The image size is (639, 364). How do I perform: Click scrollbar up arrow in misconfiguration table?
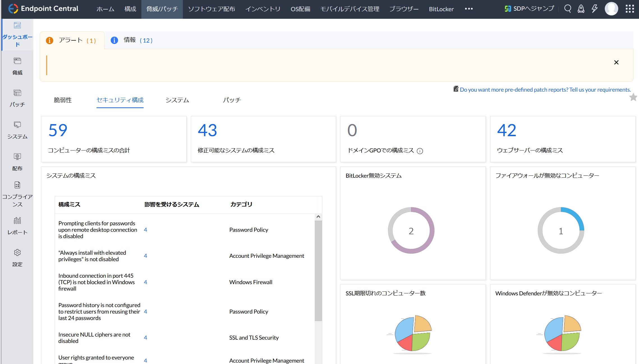(x=318, y=217)
